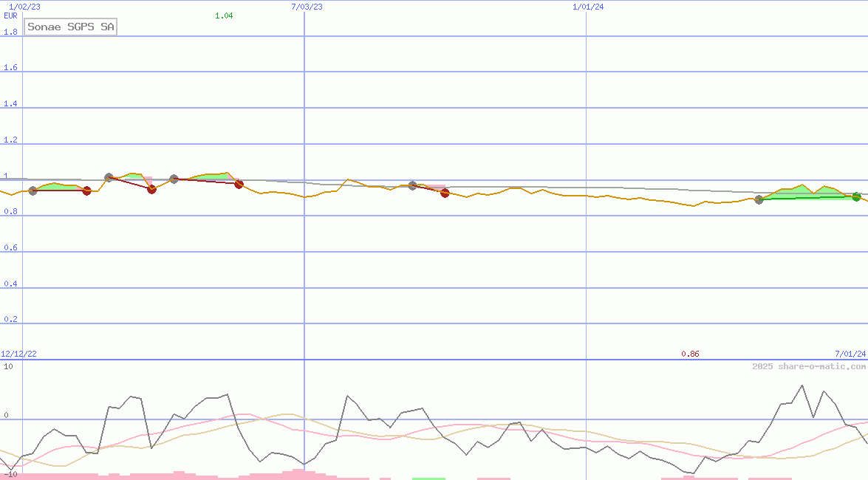Click the Sonae SGPS SA title label
Screen dimensions: 868x480
point(71,27)
